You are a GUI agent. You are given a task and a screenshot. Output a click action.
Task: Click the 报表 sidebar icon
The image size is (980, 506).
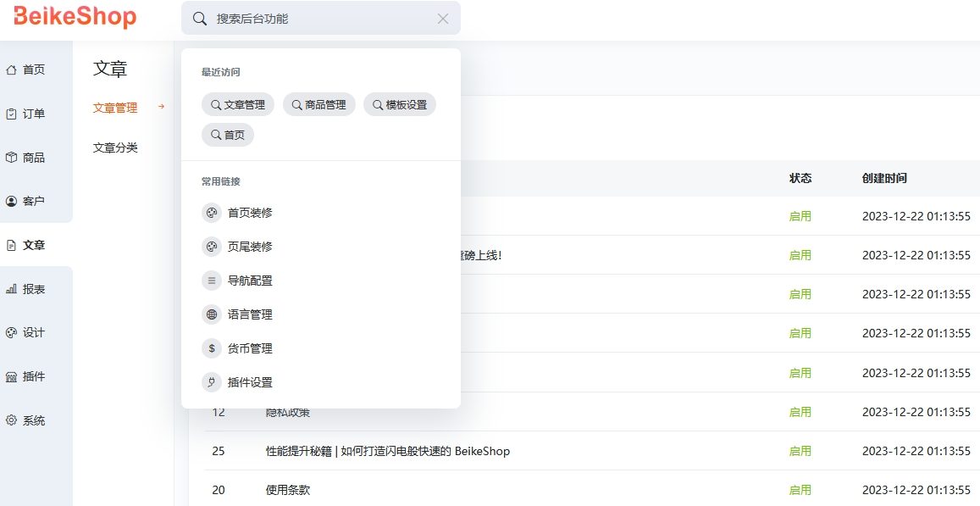coord(34,289)
